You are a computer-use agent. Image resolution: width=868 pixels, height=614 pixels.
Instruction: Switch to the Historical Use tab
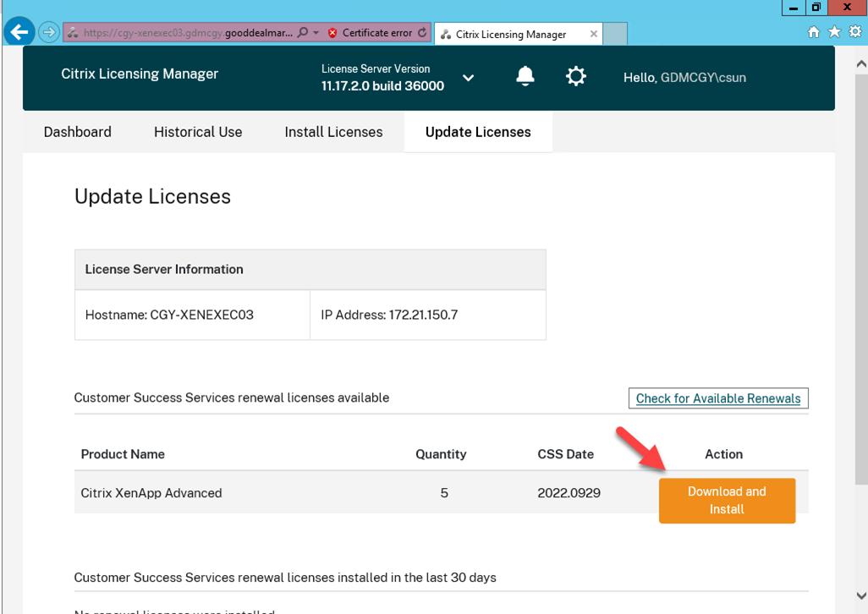pos(198,132)
